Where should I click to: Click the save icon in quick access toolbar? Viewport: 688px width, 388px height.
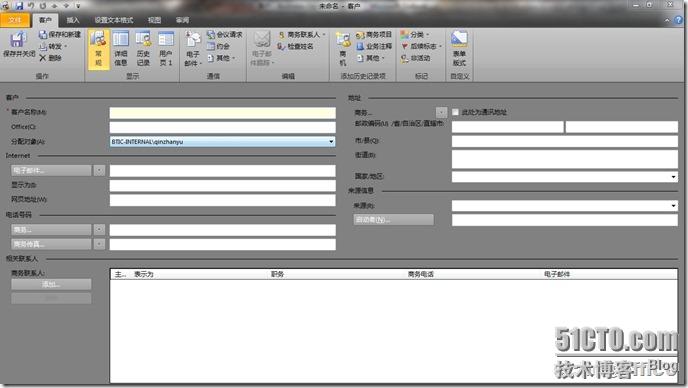[x=19, y=6]
